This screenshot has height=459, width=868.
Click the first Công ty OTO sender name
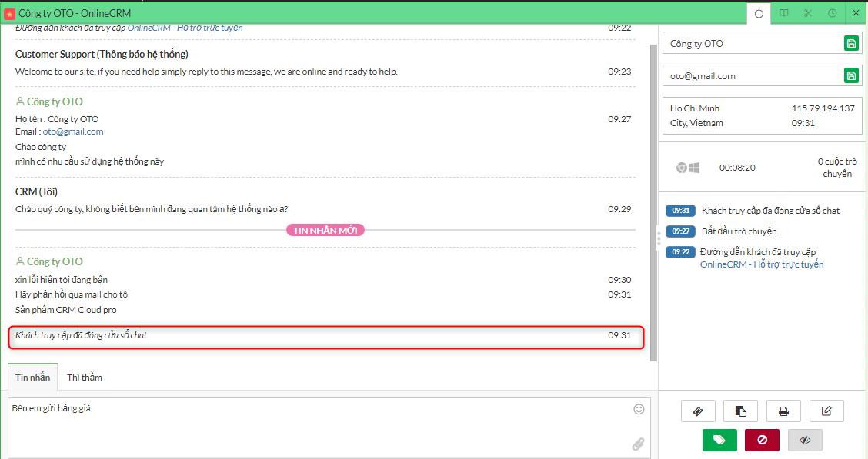[x=55, y=101]
